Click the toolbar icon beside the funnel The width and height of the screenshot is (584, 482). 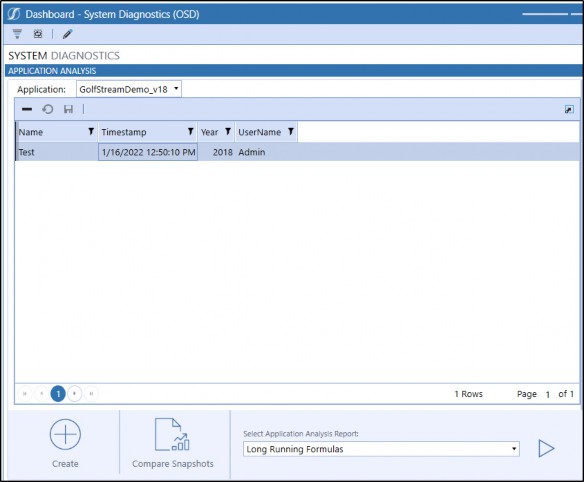[x=38, y=34]
